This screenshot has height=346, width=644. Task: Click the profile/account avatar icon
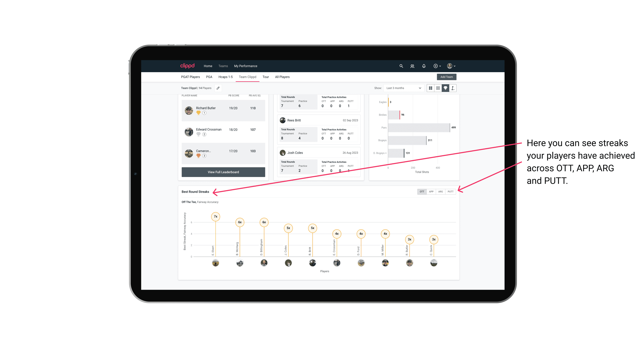pyautogui.click(x=450, y=66)
